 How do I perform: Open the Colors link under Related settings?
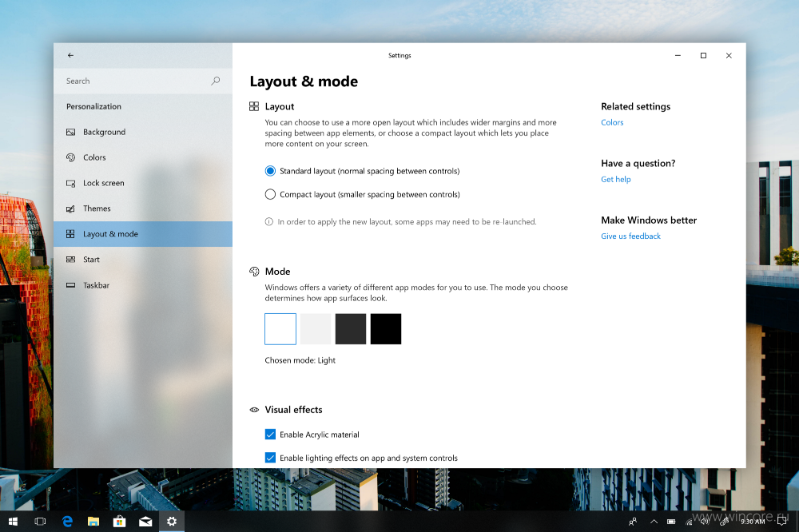click(x=612, y=122)
